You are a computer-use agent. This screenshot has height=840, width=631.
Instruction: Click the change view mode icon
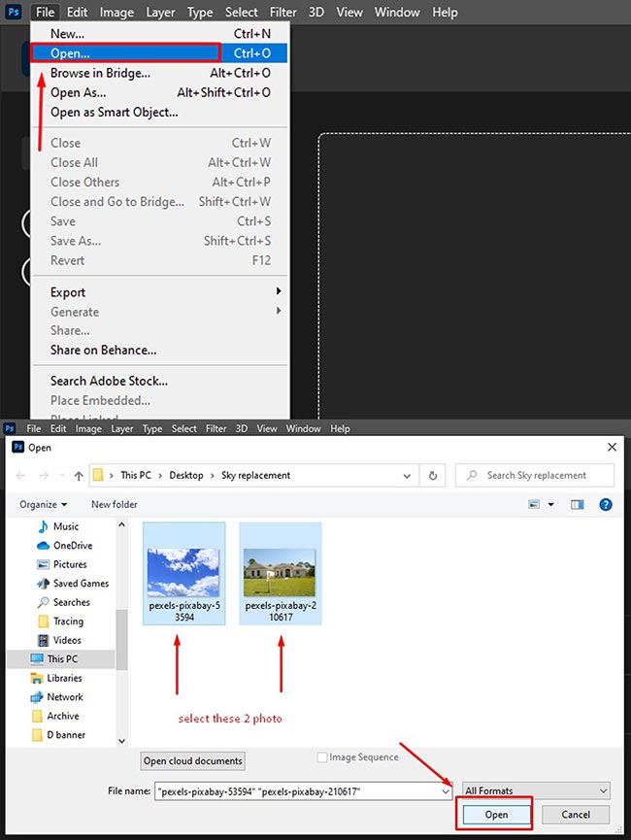(x=535, y=505)
